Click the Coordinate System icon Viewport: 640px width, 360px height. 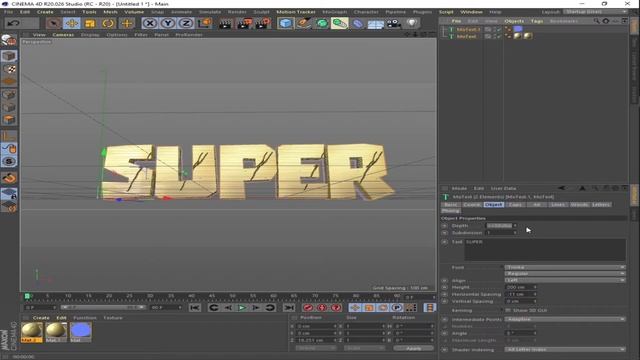204,23
